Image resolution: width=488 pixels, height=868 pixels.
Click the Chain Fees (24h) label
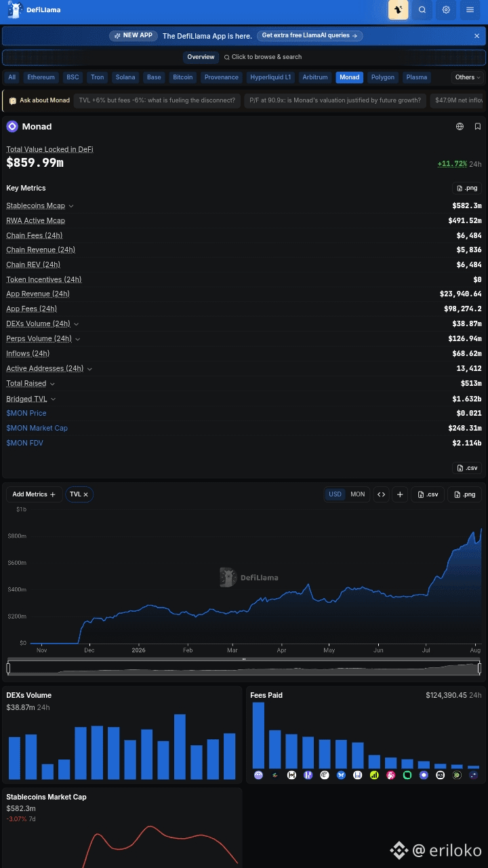(x=34, y=235)
